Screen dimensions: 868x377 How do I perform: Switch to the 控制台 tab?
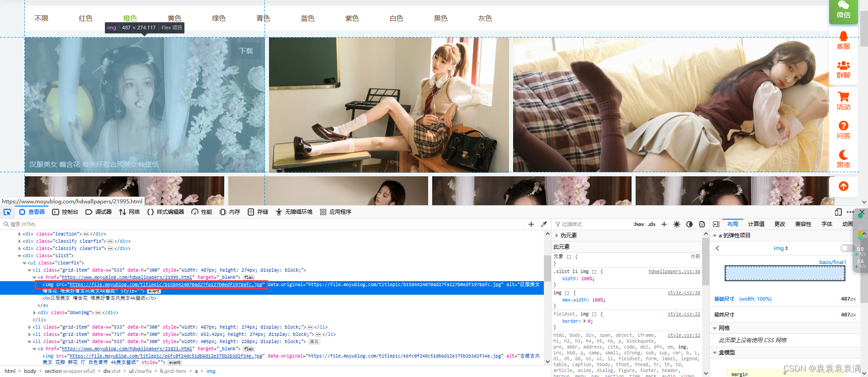click(65, 212)
